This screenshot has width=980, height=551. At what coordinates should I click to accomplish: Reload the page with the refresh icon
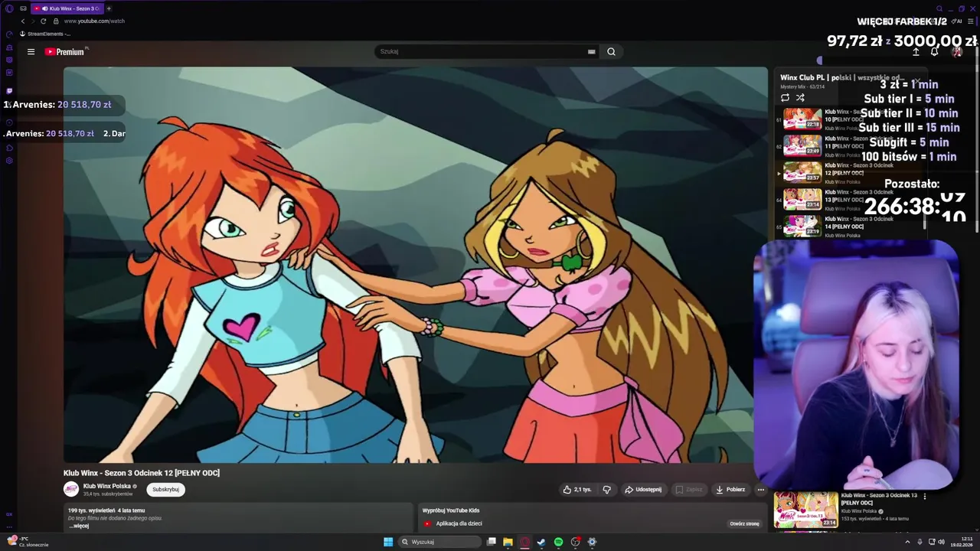43,21
